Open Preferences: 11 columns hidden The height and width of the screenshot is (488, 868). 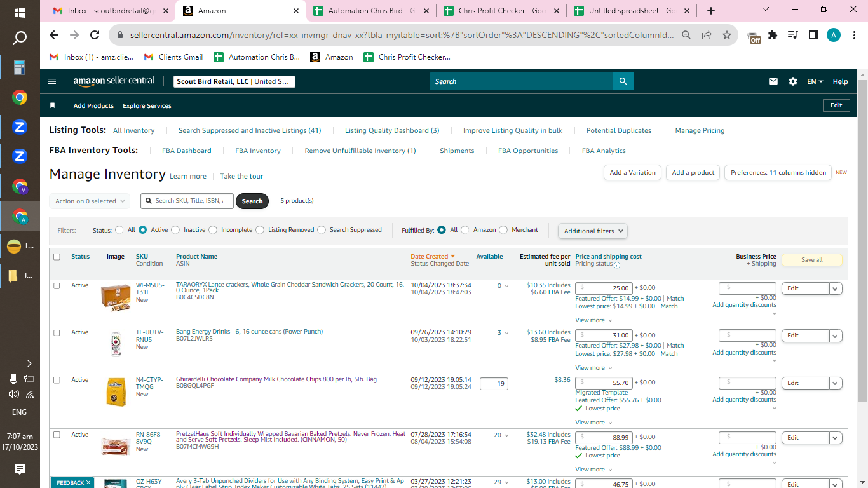(x=778, y=173)
